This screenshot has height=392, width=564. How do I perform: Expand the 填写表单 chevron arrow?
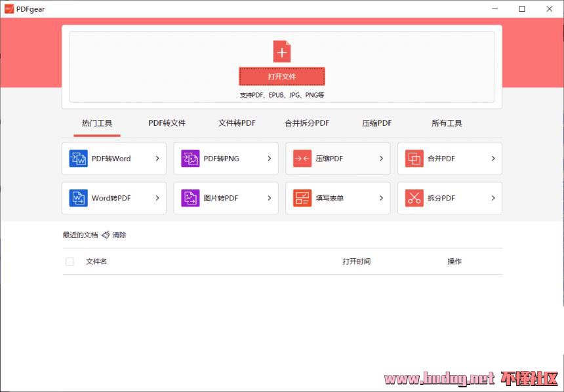coord(381,198)
